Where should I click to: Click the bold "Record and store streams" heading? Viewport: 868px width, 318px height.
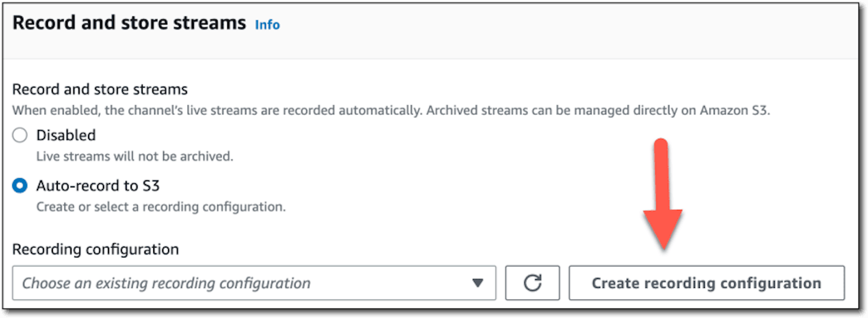[x=129, y=23]
